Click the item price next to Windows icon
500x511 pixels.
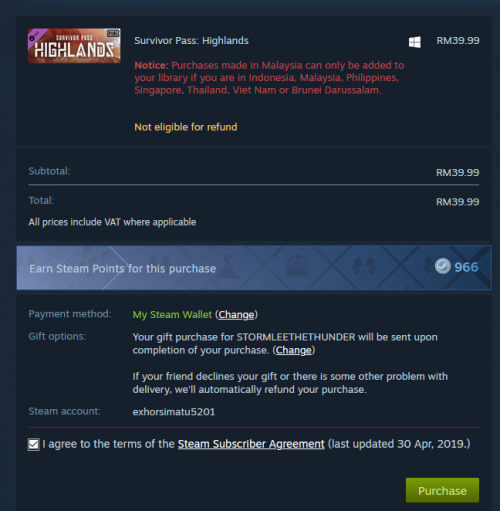(458, 41)
